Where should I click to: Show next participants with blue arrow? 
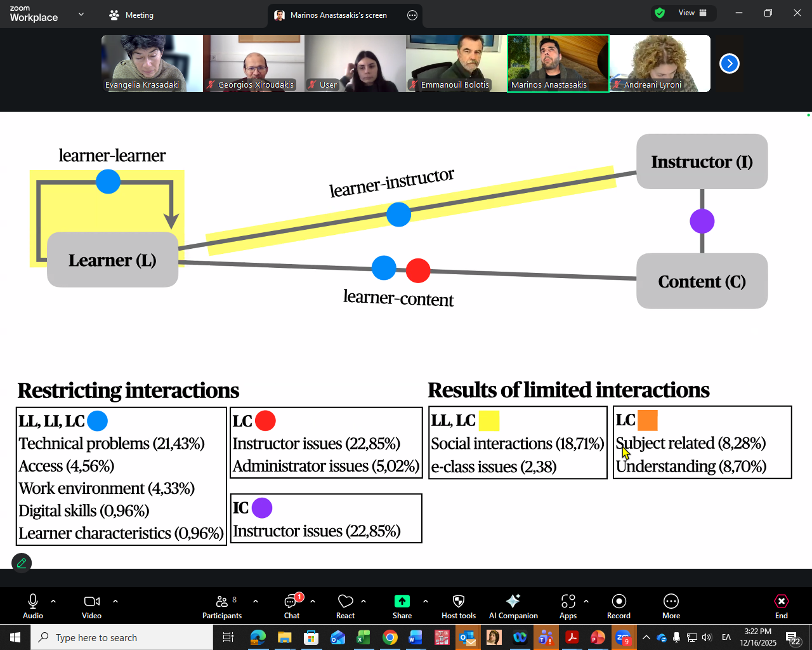(x=730, y=63)
